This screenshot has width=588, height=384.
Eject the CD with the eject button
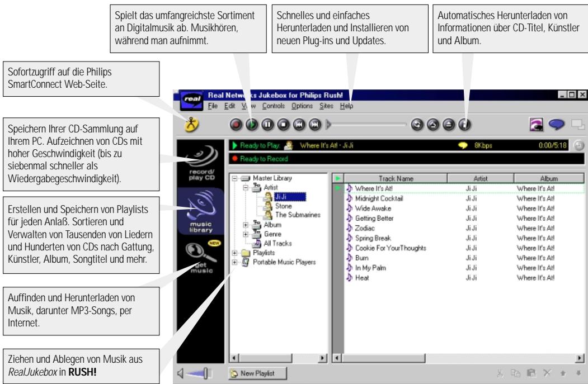click(449, 125)
